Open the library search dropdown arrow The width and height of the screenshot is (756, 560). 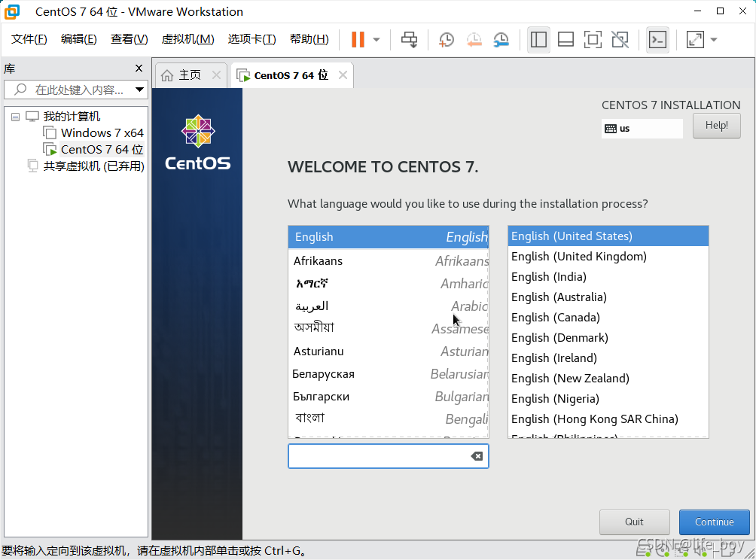click(x=139, y=90)
